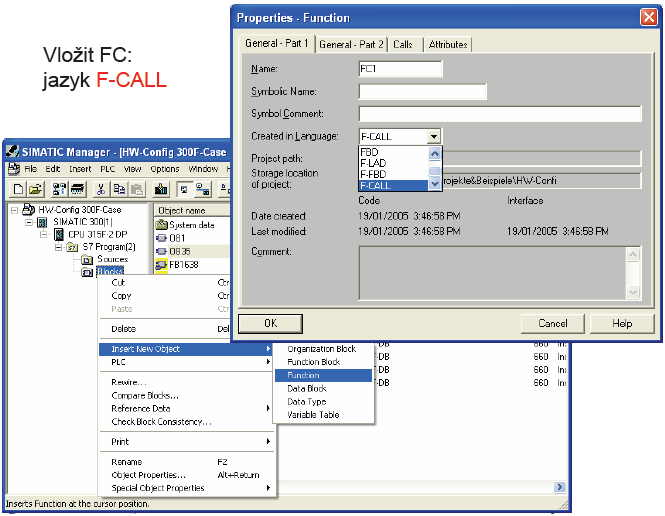Screen dimensions: 665x516
Task: Open the PLC menu in menu bar
Action: click(107, 169)
